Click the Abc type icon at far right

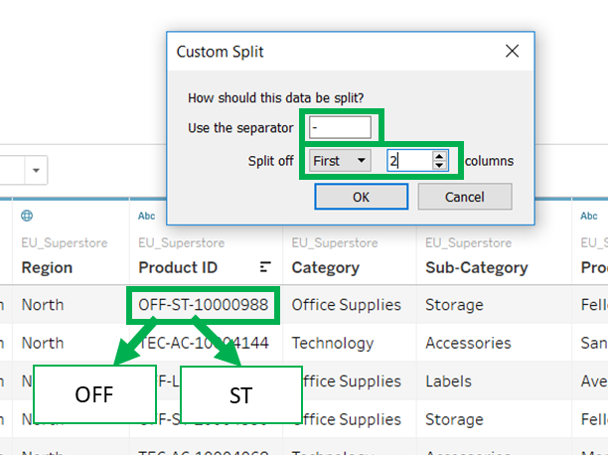coord(589,215)
